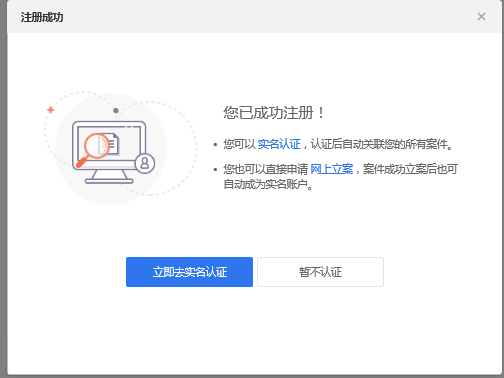The image size is (504, 378).
Task: Follow the 网上立案 link
Action: (x=332, y=169)
